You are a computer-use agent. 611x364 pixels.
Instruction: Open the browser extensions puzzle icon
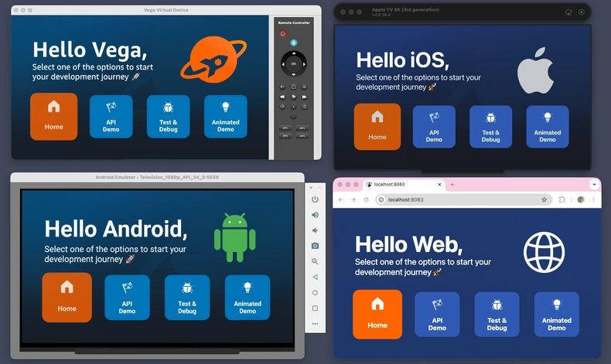click(x=562, y=199)
